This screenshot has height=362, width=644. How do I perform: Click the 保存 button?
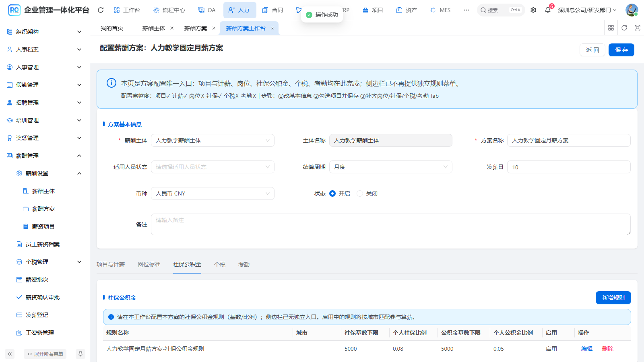[621, 50]
